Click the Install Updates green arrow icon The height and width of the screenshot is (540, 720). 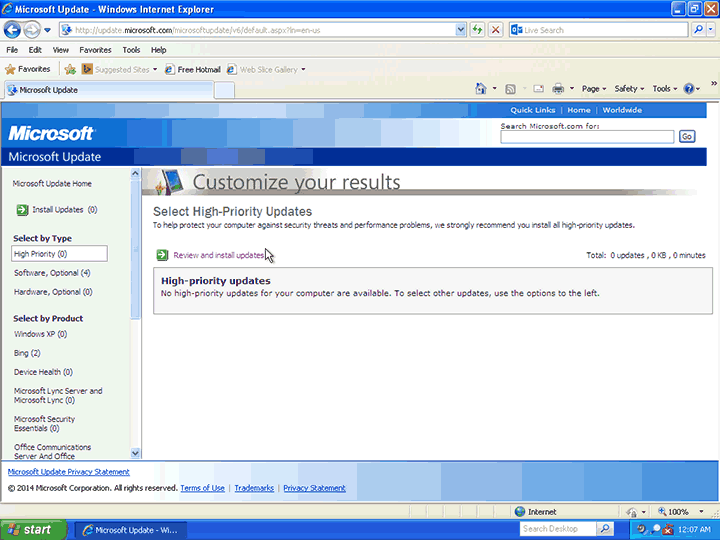point(22,210)
